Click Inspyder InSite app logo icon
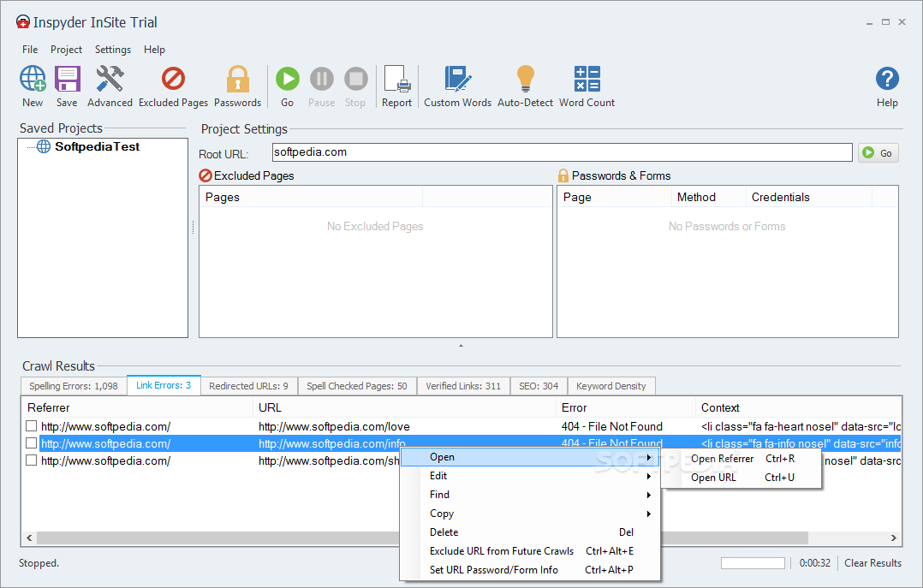This screenshot has height=588, width=923. (23, 22)
